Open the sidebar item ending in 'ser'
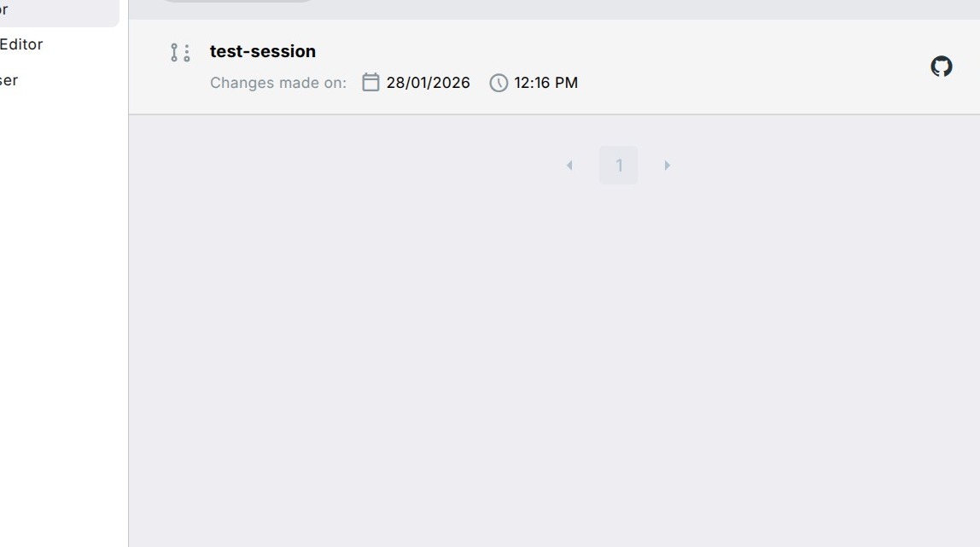Screen dimensions: 980x547 pyautogui.click(x=9, y=80)
